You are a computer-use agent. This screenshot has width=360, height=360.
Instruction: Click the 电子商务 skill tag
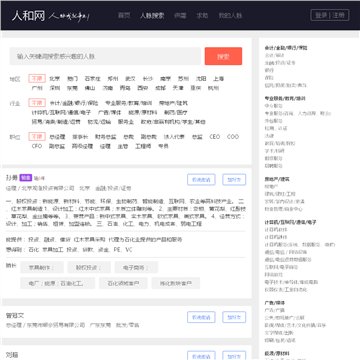click(x=136, y=267)
